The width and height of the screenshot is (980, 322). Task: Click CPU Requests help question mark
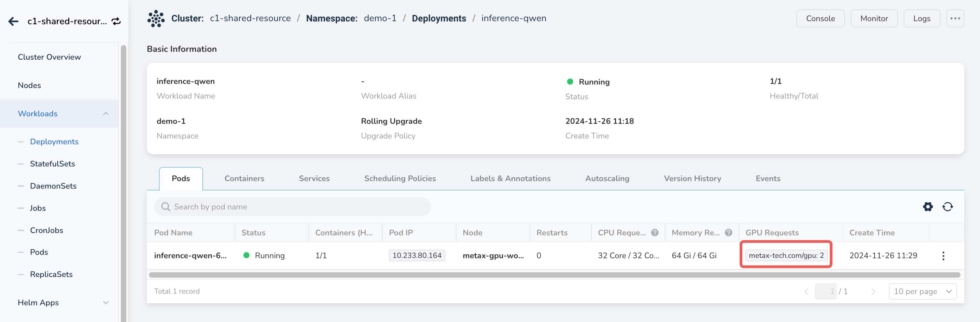tap(655, 233)
